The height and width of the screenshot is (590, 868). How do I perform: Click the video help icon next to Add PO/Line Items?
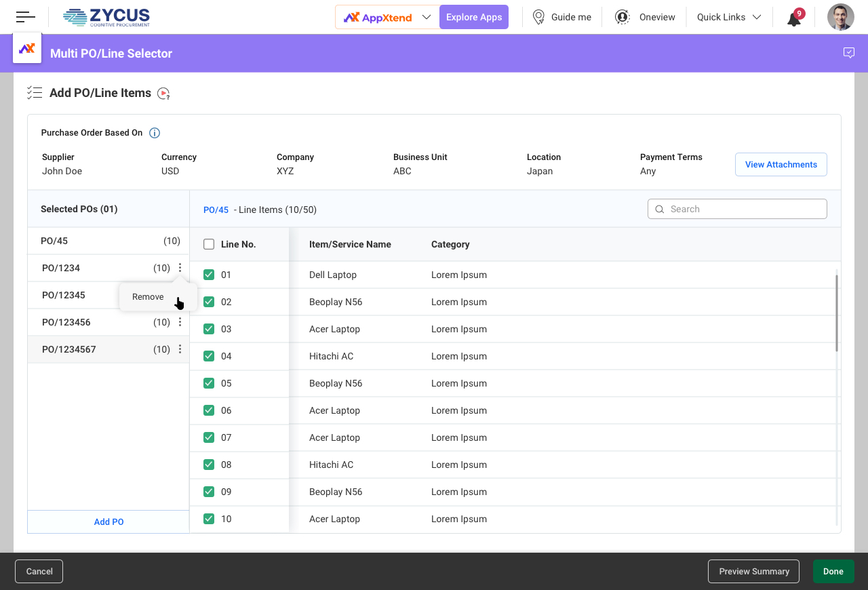coord(163,94)
